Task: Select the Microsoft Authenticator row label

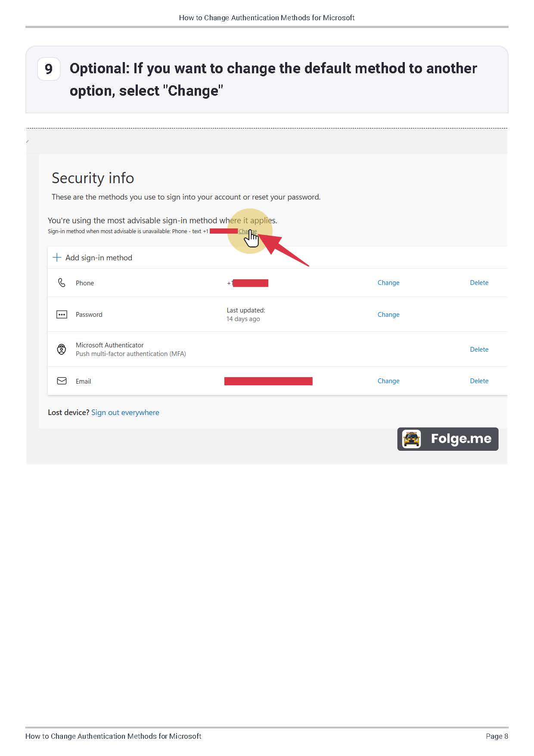Action: 109,345
